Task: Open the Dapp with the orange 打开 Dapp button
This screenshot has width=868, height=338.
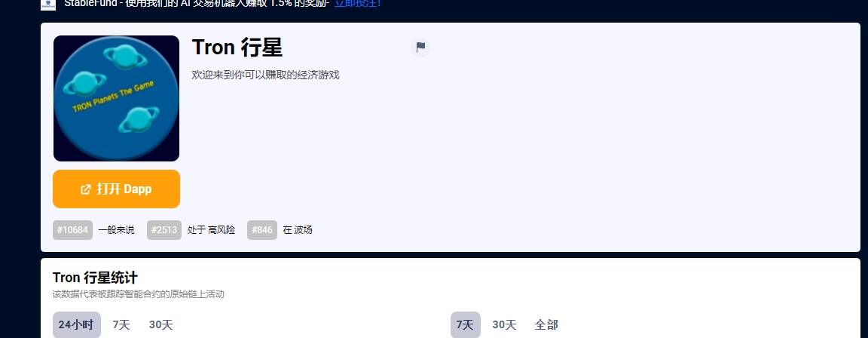Action: click(116, 189)
